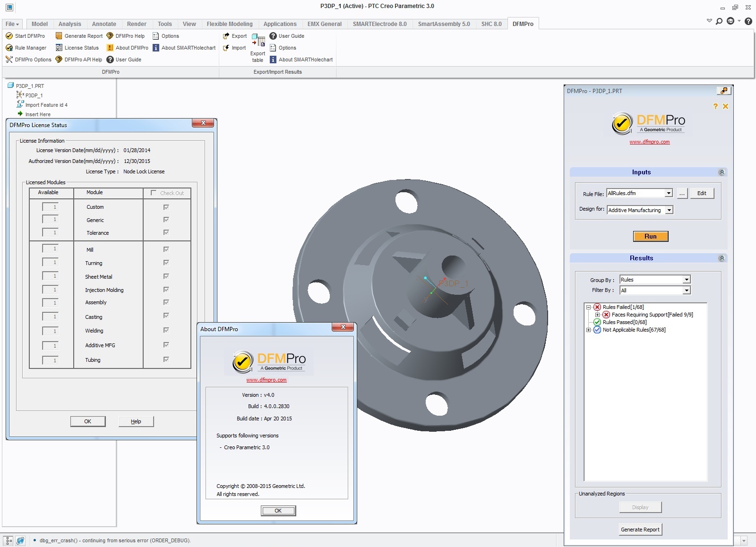
Task: Click the help question mark in DFMPro panel
Action: pyautogui.click(x=715, y=106)
